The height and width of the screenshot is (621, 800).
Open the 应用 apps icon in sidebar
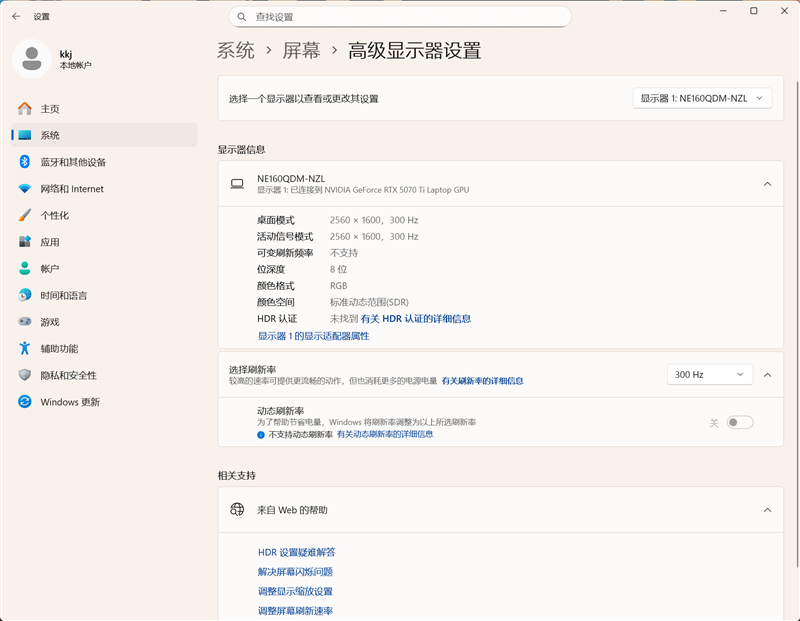coord(25,242)
